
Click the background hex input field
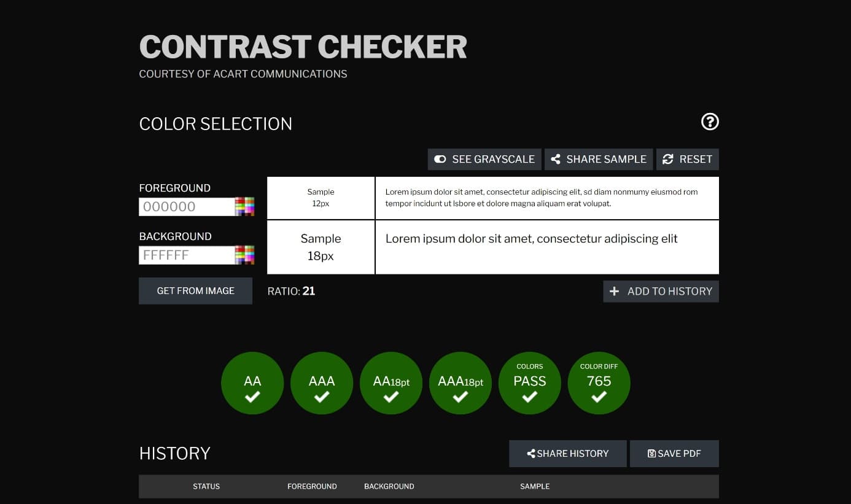click(186, 255)
